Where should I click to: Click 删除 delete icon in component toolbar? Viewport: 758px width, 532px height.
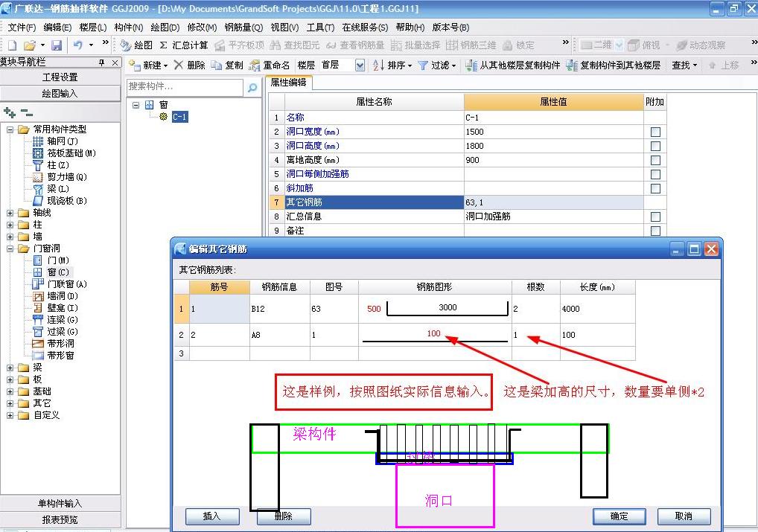pyautogui.click(x=189, y=65)
